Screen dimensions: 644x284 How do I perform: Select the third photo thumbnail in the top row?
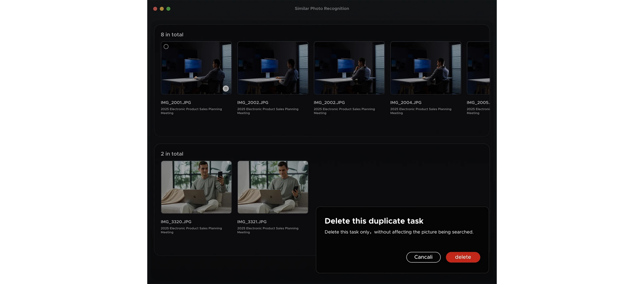[x=349, y=68]
